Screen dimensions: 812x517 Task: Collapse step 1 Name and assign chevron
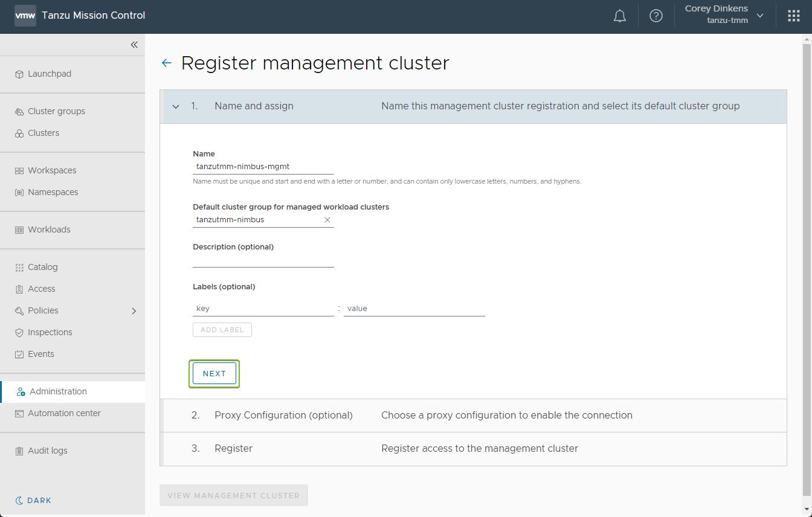176,107
